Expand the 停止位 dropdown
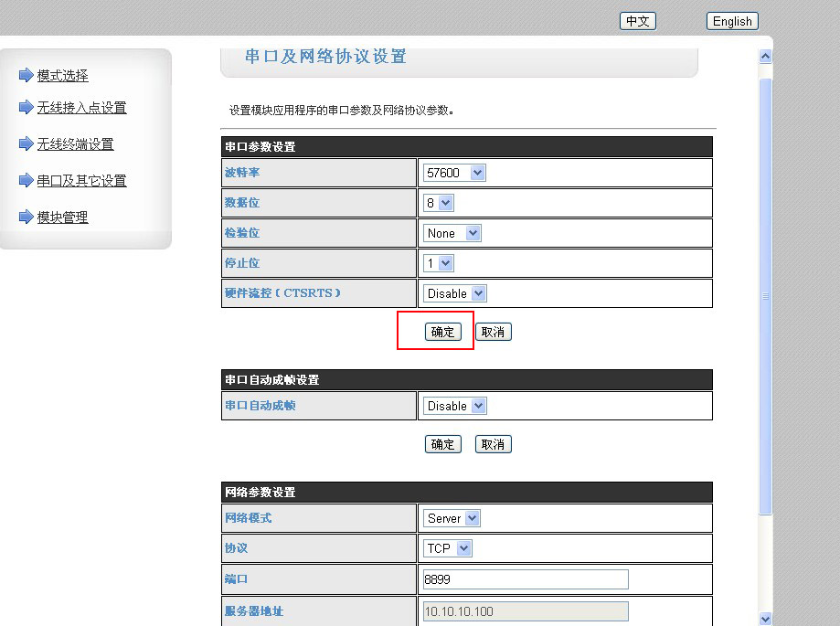 click(x=439, y=263)
